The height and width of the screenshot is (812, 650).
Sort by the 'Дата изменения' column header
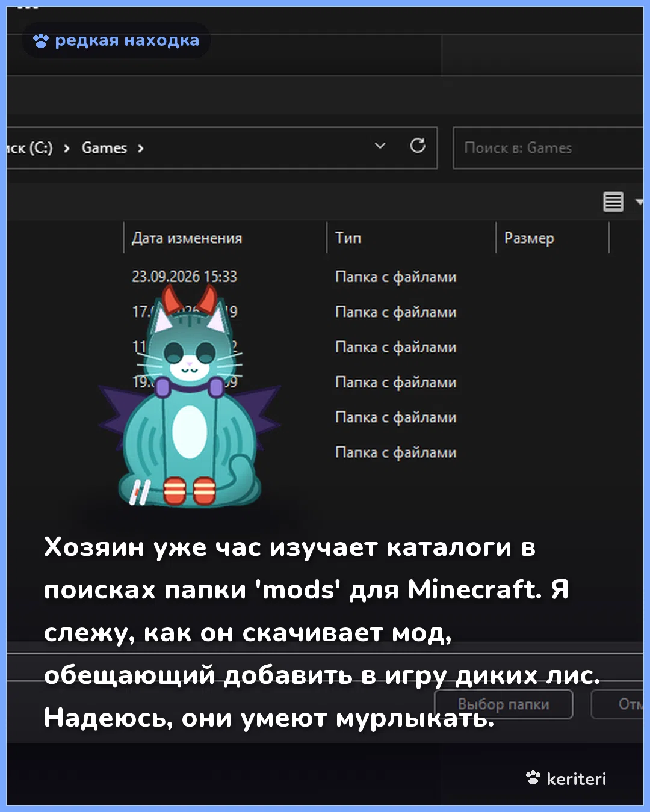(x=187, y=238)
